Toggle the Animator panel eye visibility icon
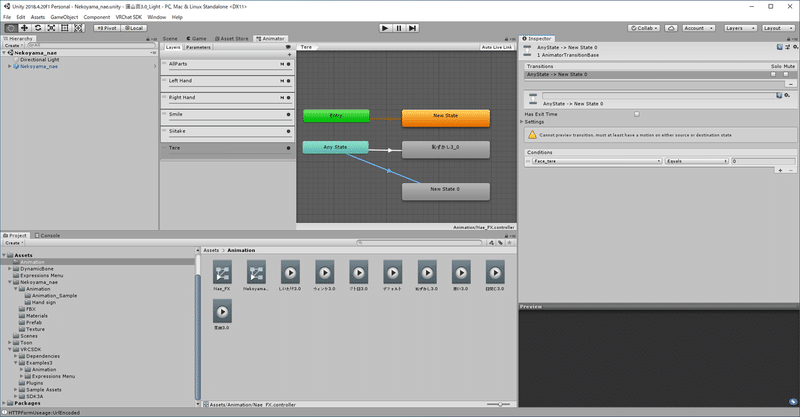This screenshot has height=417, width=800. tap(288, 47)
